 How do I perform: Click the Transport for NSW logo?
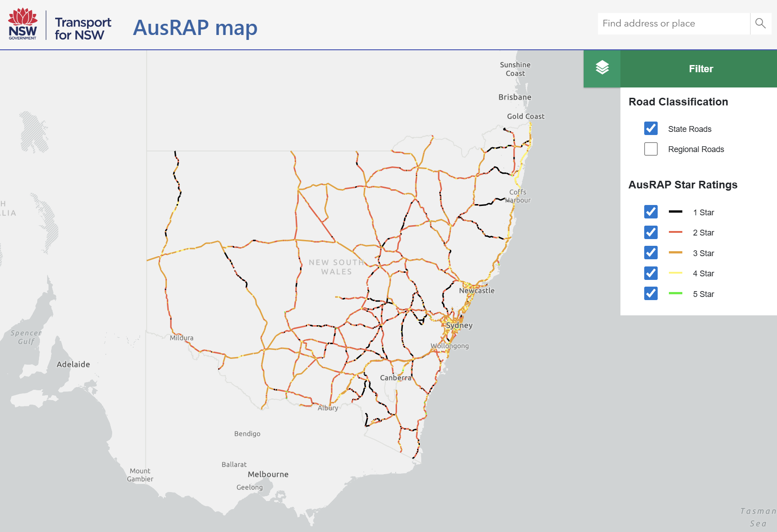pyautogui.click(x=83, y=28)
